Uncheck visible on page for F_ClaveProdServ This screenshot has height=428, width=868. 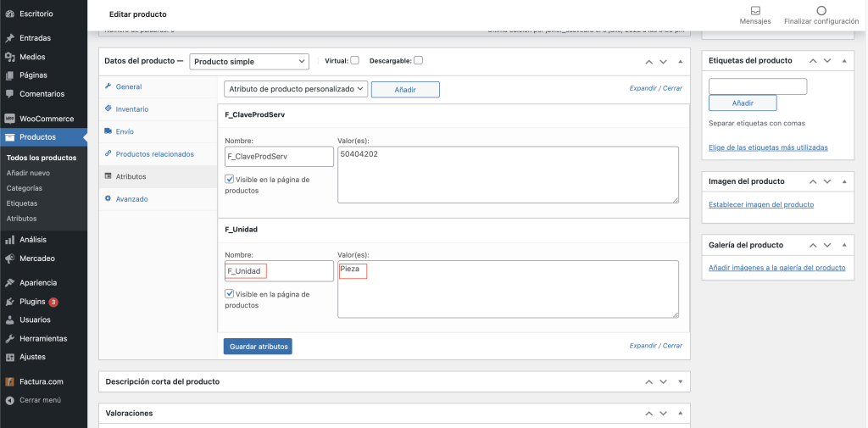pos(229,179)
